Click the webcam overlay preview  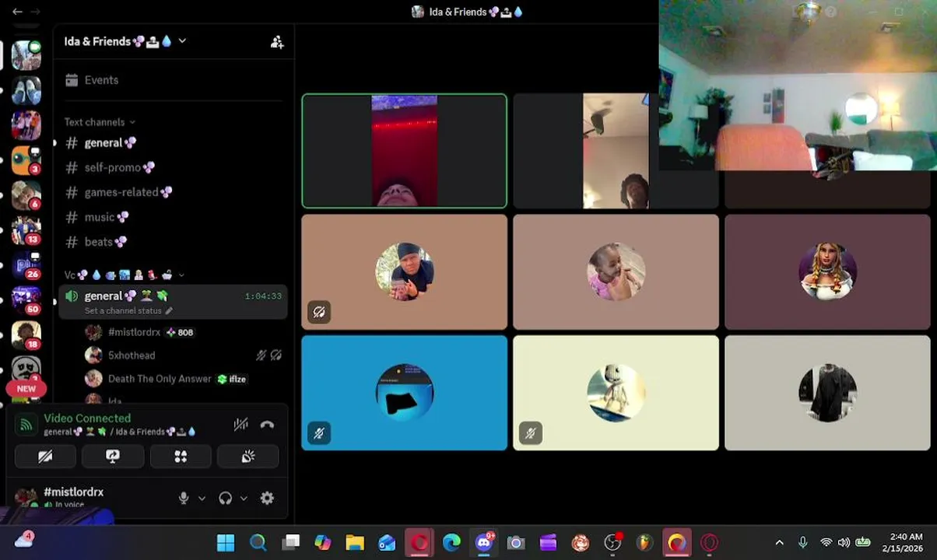[x=798, y=85]
